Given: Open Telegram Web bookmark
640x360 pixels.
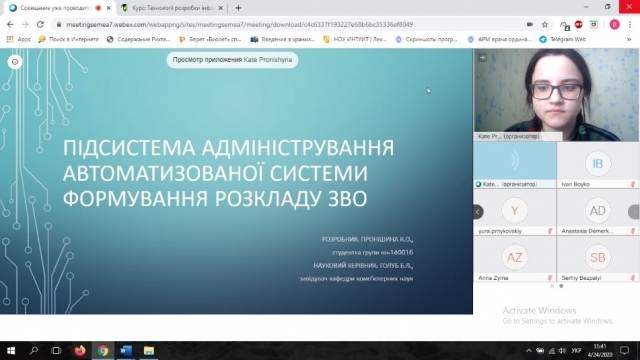Looking at the screenshot, I should click(562, 39).
